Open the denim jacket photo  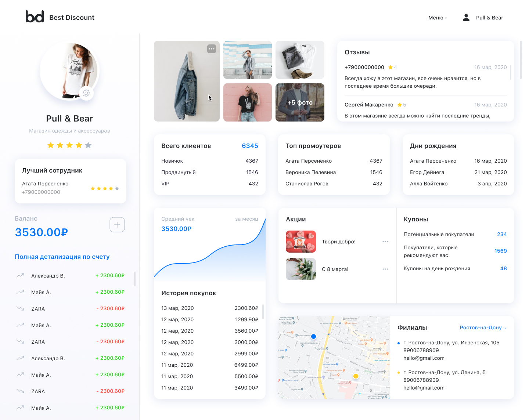point(187,81)
